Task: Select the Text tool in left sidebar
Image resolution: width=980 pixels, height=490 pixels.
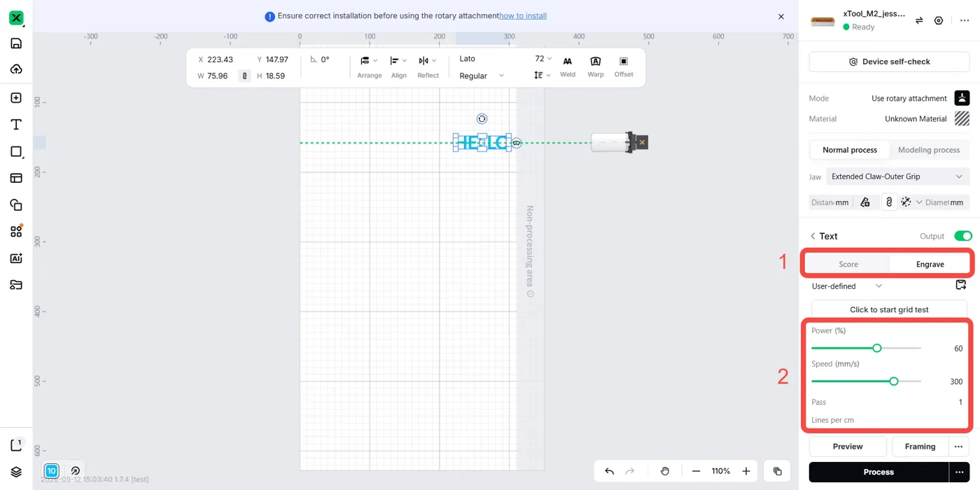Action: tap(16, 125)
